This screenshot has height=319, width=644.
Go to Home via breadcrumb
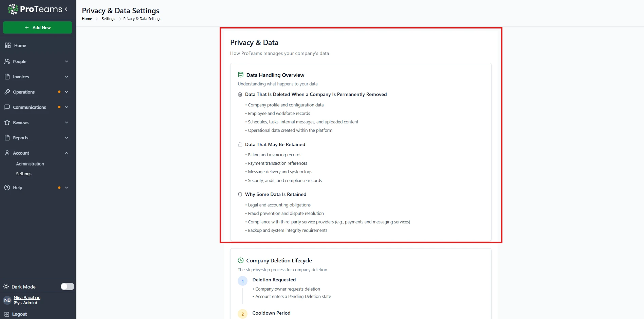click(x=87, y=19)
